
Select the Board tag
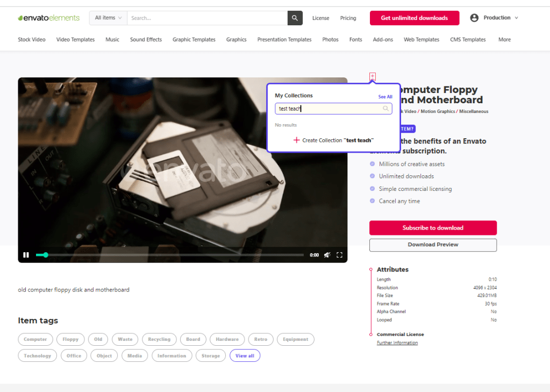click(x=193, y=339)
